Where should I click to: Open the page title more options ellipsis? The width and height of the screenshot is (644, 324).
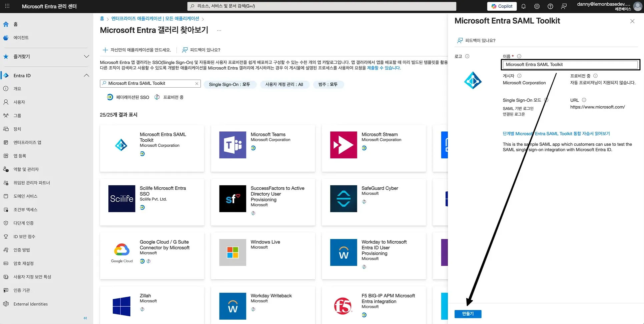[x=219, y=30]
